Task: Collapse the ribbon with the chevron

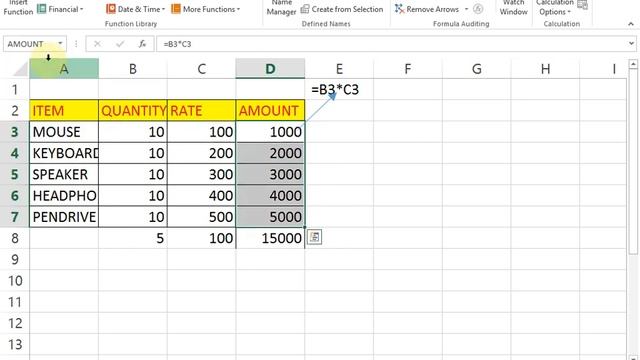Action: click(631, 24)
